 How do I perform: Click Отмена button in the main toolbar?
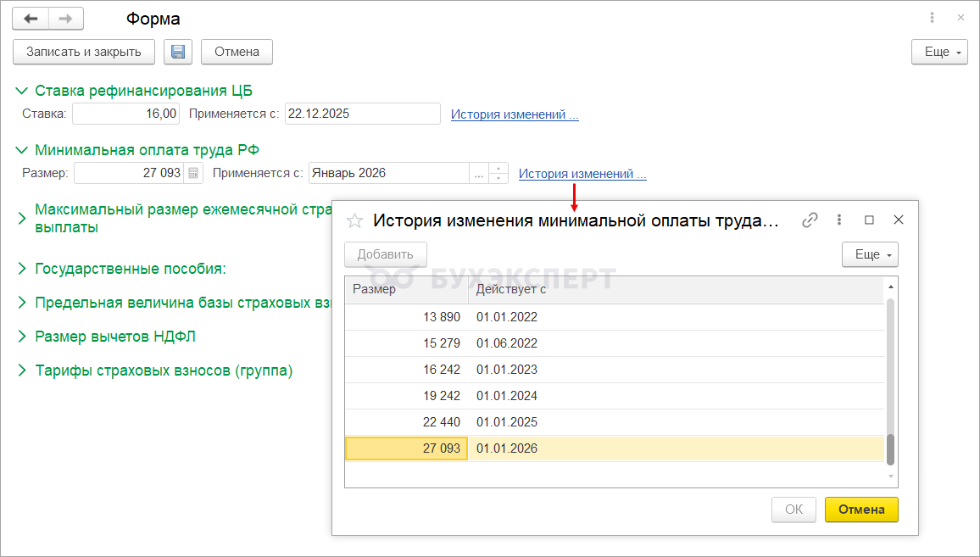coord(237,52)
